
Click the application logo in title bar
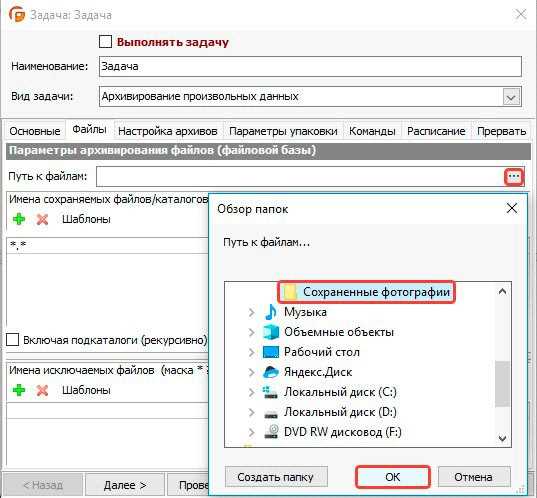point(17,14)
